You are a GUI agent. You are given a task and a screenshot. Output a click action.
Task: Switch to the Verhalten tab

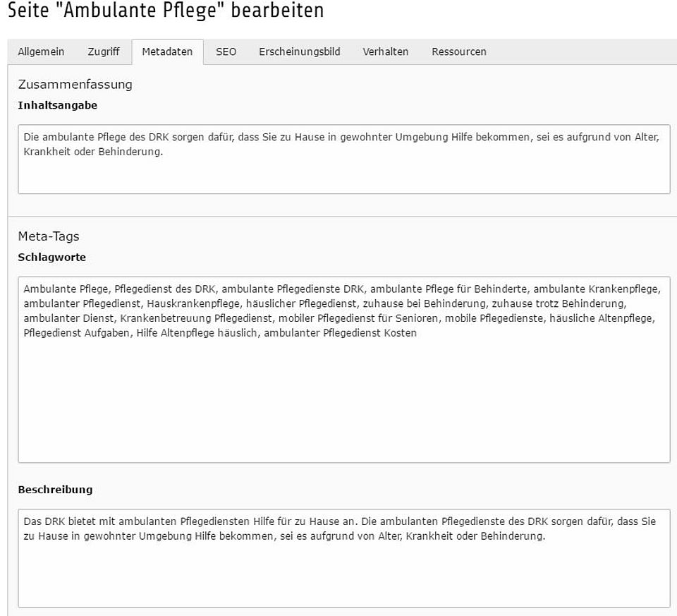(386, 52)
